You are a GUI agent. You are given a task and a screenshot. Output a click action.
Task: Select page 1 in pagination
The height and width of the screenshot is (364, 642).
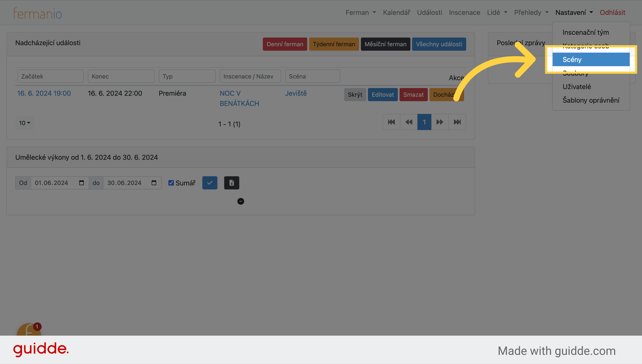[424, 122]
